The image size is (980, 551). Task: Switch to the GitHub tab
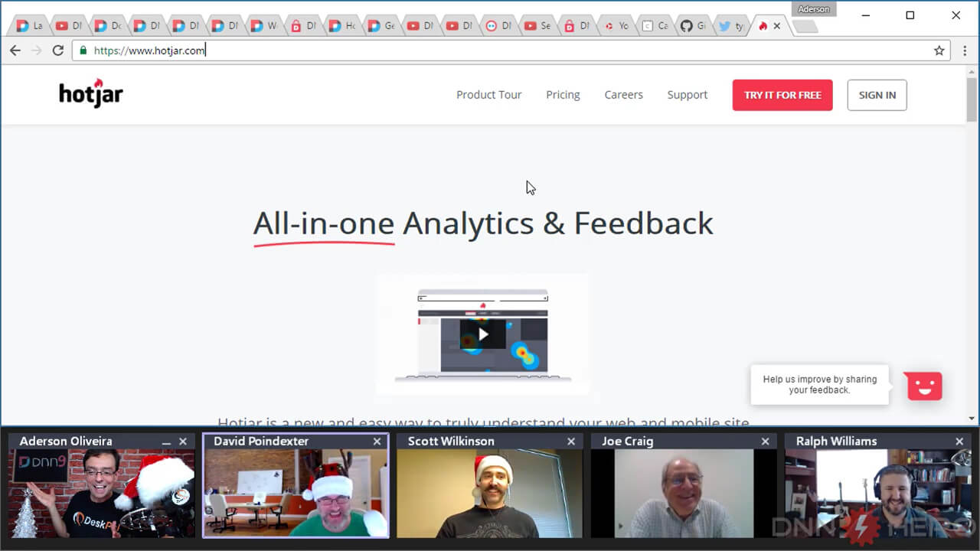click(693, 26)
